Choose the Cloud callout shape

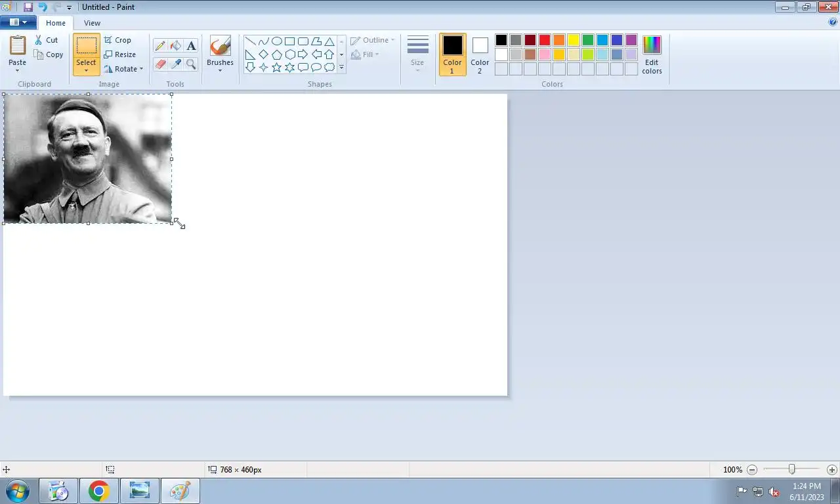(x=329, y=67)
